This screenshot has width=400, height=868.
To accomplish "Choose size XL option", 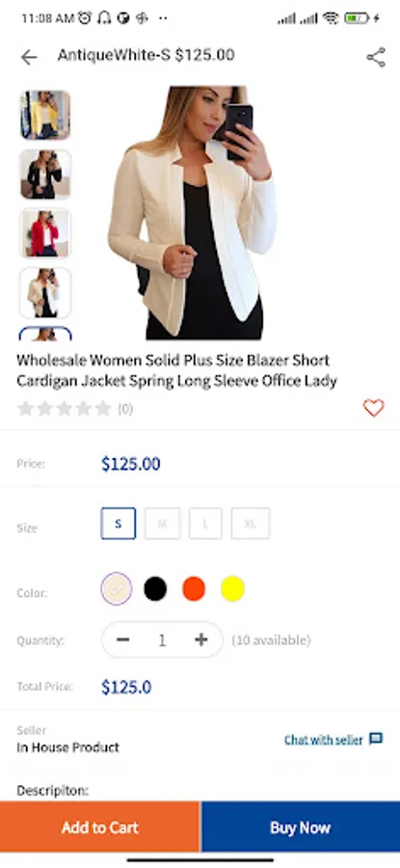I will click(250, 523).
